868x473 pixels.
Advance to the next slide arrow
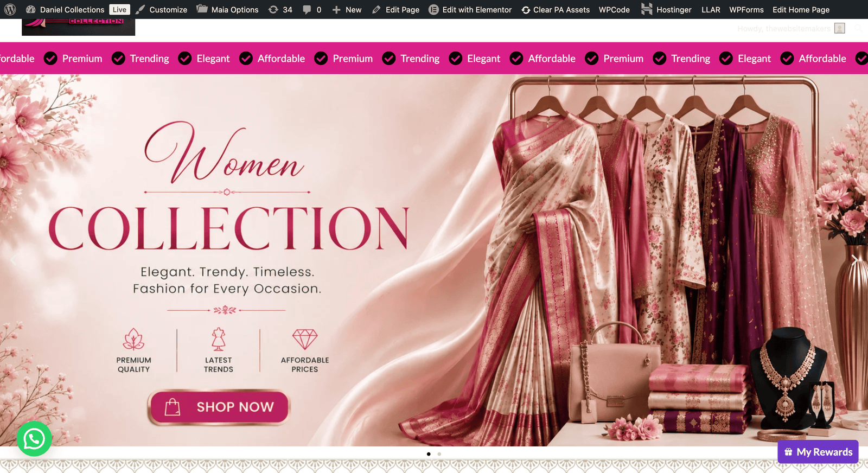(x=854, y=260)
